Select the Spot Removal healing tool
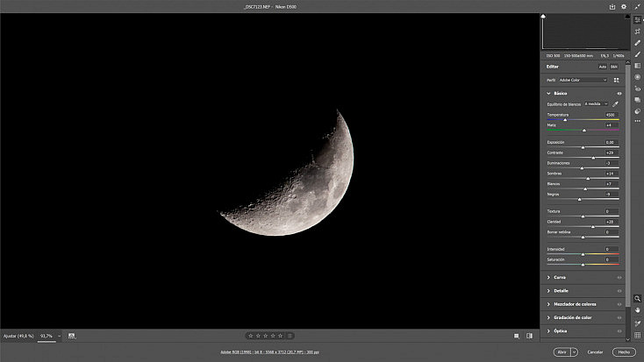Image resolution: width=644 pixels, height=362 pixels. 637,43
